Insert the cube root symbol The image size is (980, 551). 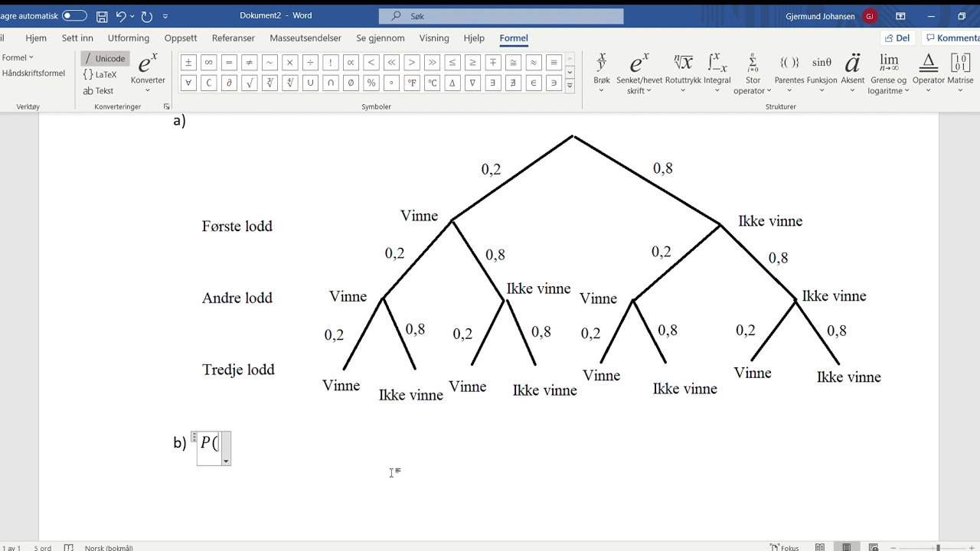tap(269, 83)
